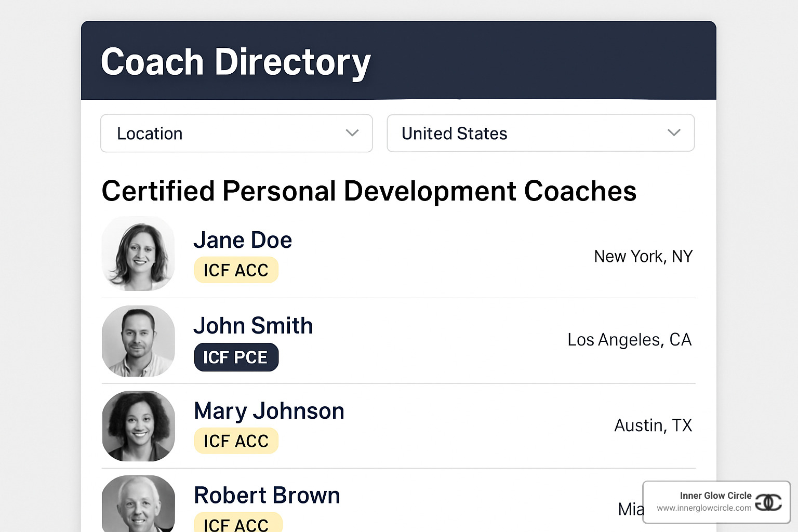This screenshot has width=798, height=532.
Task: Click the ICF ACC badge under Robert Brown
Action: pos(237,523)
